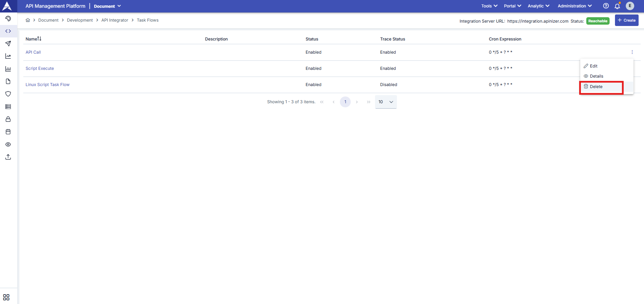The width and height of the screenshot is (644, 304).
Task: Click the shield sidebar icon
Action: pos(8,94)
